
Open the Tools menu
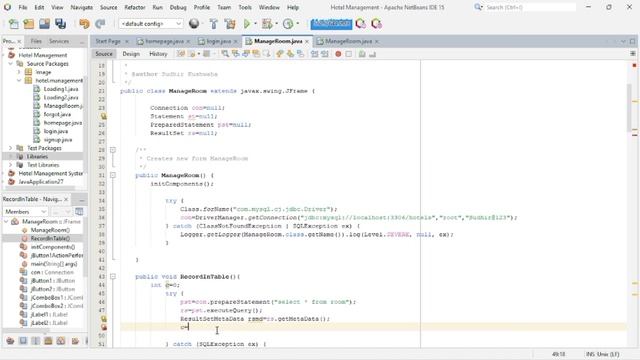pos(245,7)
